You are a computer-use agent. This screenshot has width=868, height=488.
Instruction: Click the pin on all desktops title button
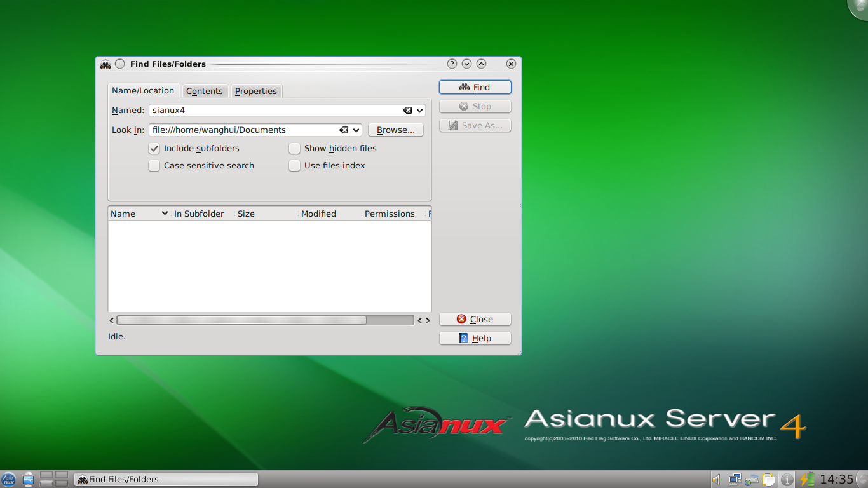(119, 64)
